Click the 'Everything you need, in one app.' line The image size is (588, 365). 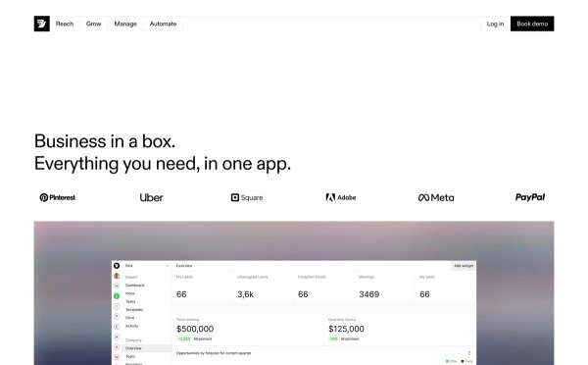coord(163,164)
